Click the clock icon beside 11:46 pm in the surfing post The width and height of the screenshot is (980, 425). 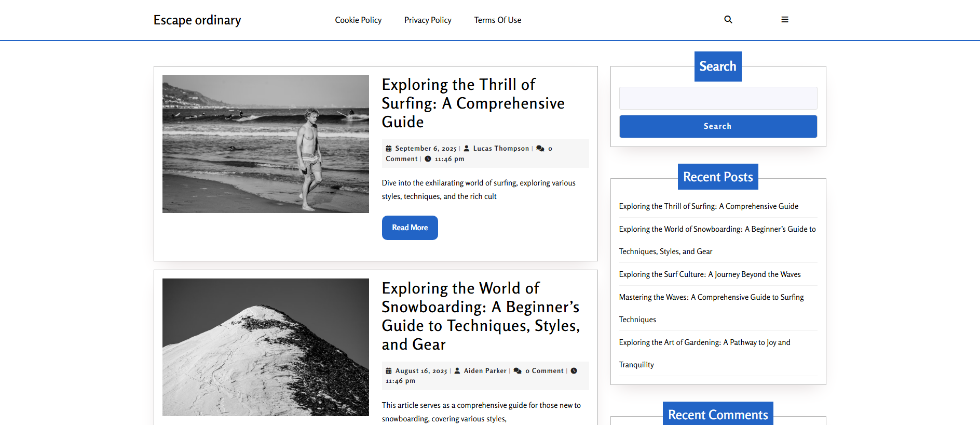(x=428, y=159)
